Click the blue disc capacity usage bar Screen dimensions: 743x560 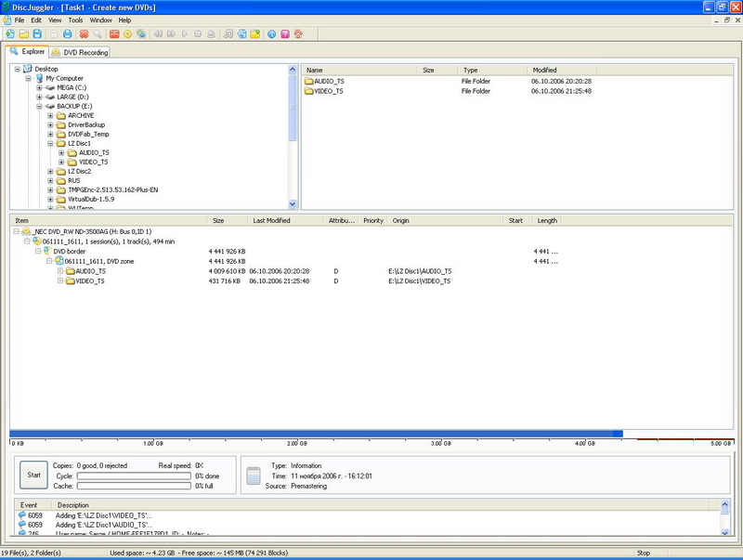[x=316, y=434]
